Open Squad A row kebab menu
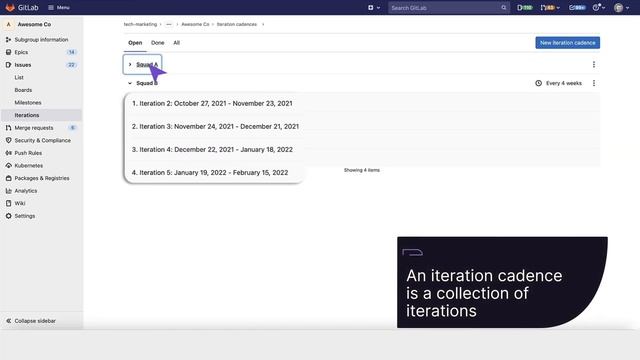Screen dimensions: 640x360 tap(594, 64)
